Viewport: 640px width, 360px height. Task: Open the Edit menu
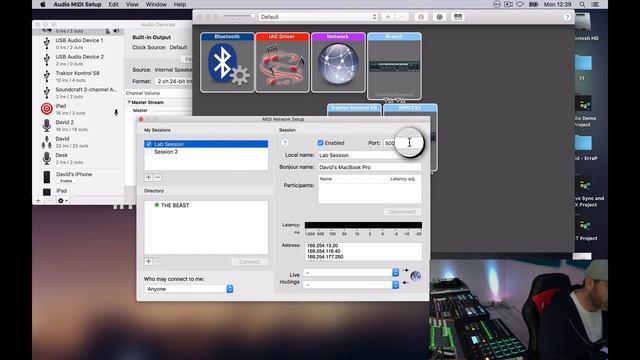coord(113,4)
